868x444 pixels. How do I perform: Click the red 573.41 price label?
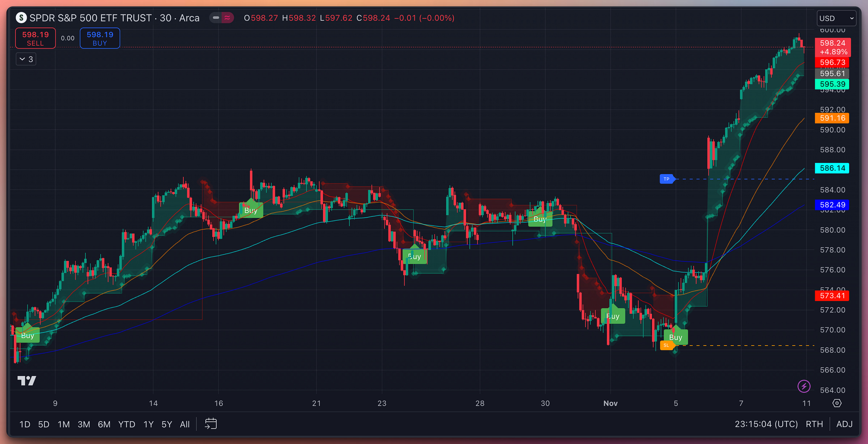point(832,296)
